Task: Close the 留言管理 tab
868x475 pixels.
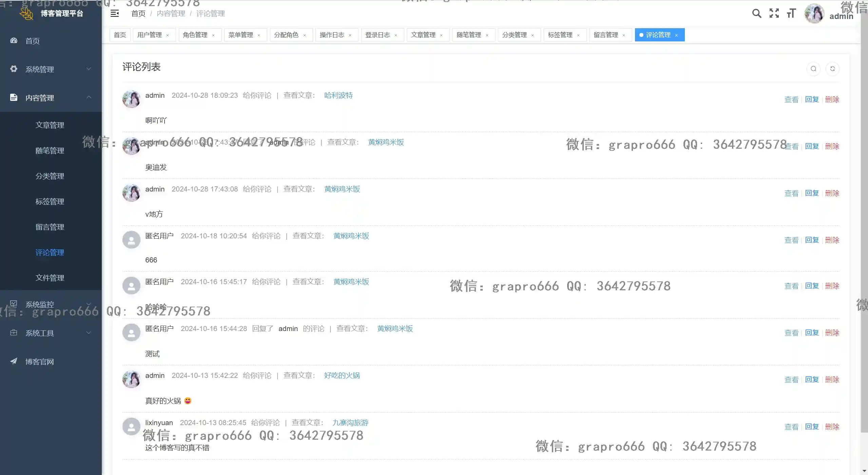Action: 624,35
